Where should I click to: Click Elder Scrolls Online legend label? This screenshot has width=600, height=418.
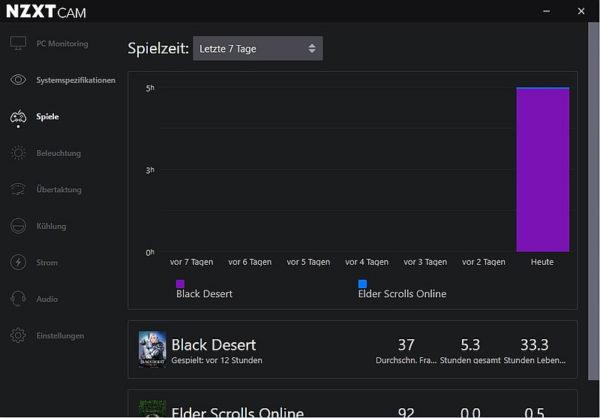pos(402,294)
